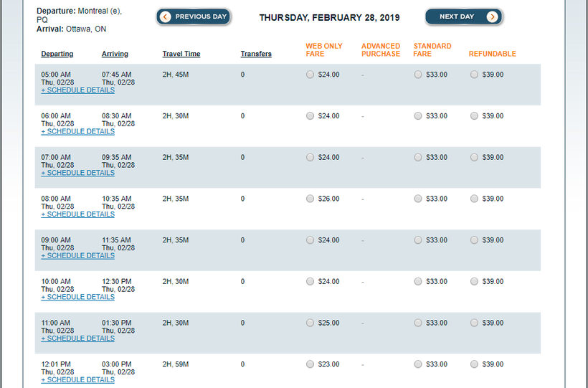Show schedule details for 12:01 PM trip

77,380
